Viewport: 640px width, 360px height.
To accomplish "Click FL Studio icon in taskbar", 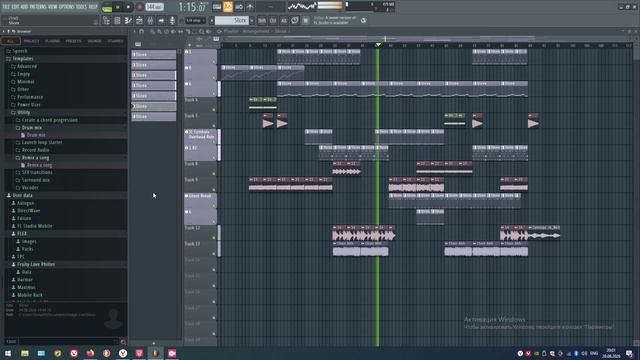I will (x=156, y=353).
